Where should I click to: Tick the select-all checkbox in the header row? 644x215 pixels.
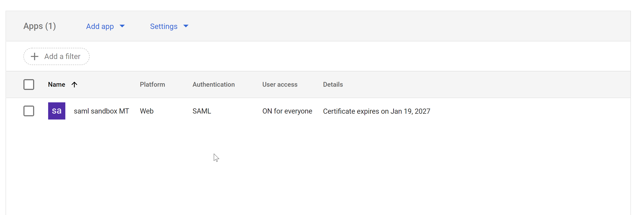click(29, 85)
